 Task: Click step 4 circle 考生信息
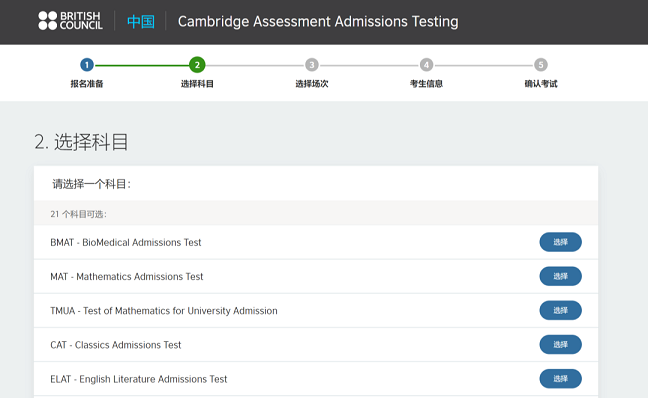(x=426, y=65)
